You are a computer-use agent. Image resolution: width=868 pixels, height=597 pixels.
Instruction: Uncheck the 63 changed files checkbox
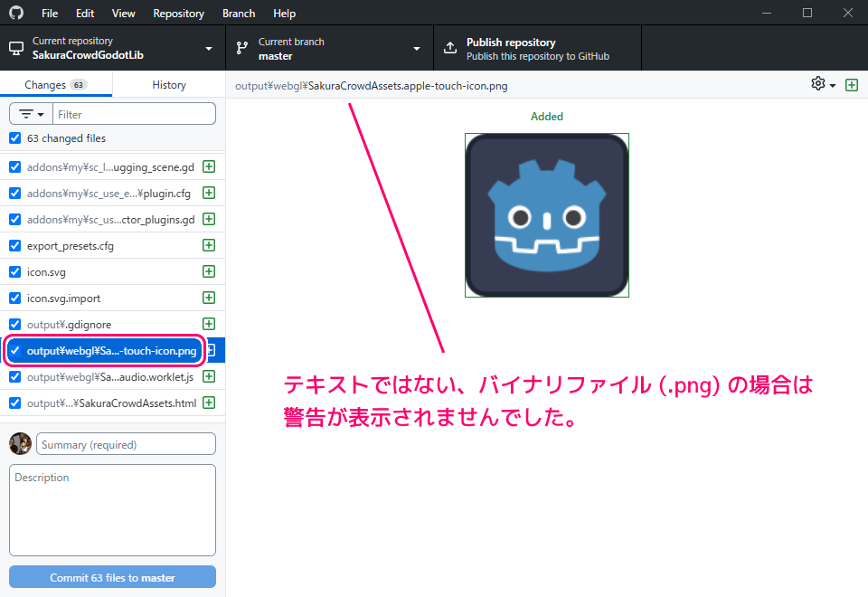(14, 138)
